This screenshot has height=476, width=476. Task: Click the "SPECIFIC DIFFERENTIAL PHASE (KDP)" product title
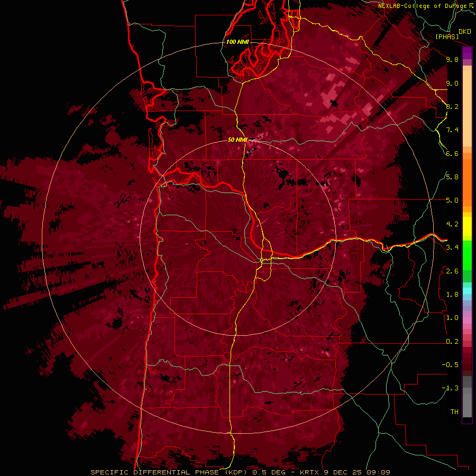[168, 472]
